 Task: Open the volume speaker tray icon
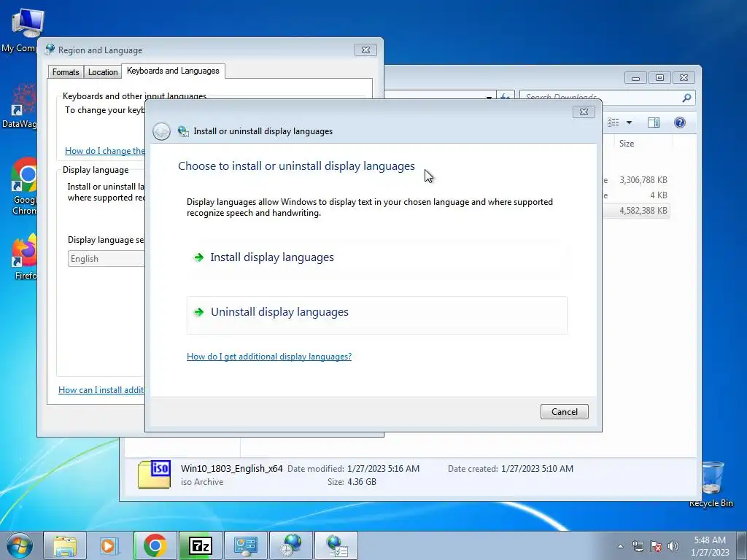673,546
